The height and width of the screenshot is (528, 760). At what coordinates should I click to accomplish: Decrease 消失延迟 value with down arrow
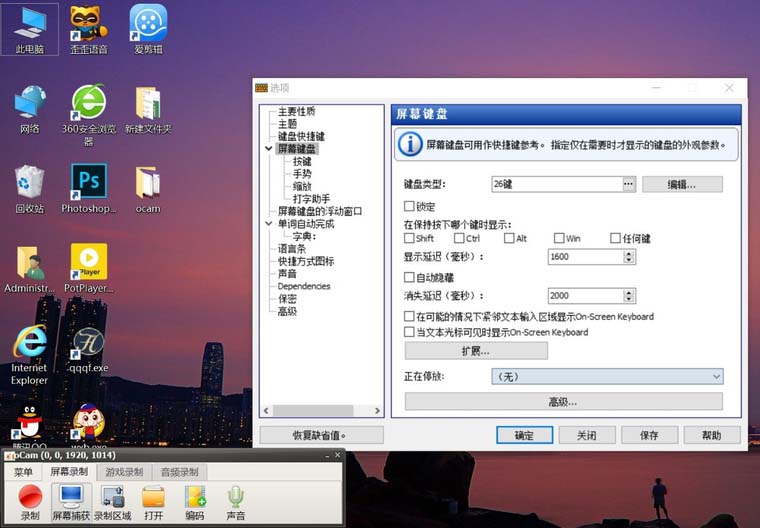(x=629, y=299)
